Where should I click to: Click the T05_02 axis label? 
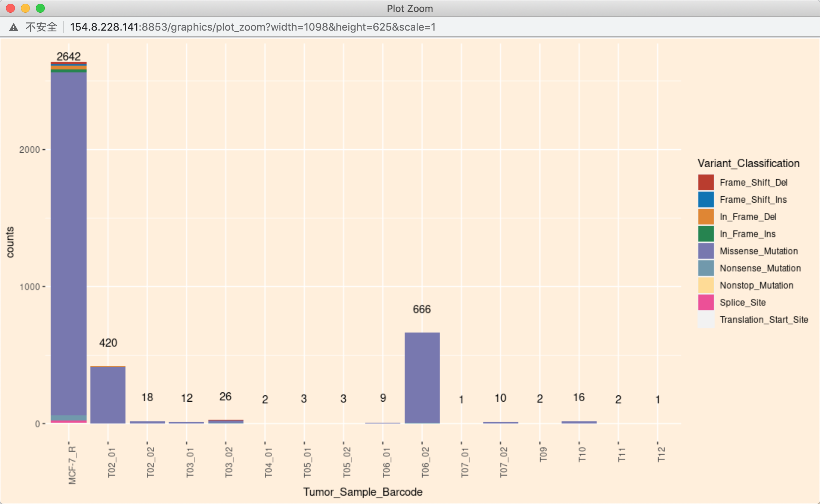[347, 463]
